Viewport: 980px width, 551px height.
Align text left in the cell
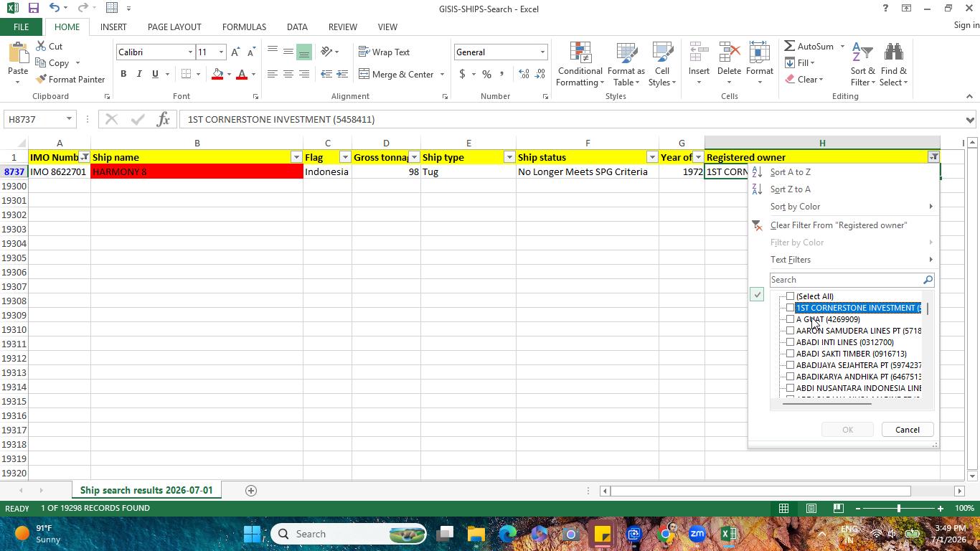pyautogui.click(x=273, y=74)
